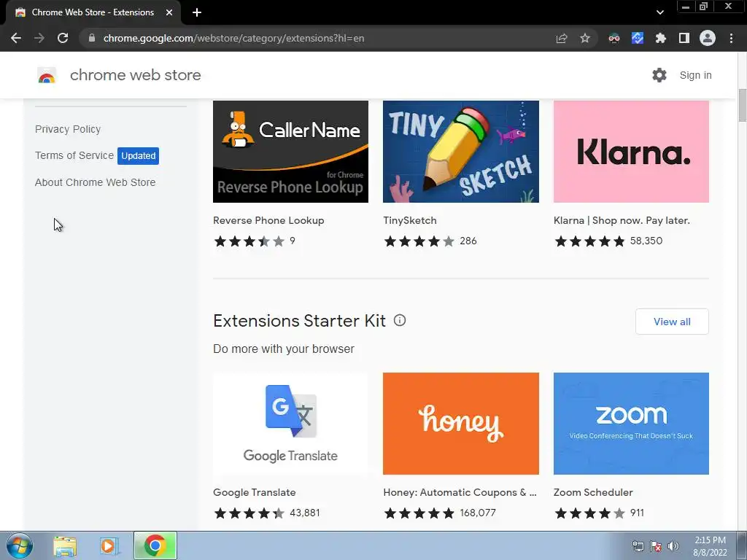Screen dimensions: 747x560
Task: Open Zoom Scheduler thumbnail
Action: point(631,424)
